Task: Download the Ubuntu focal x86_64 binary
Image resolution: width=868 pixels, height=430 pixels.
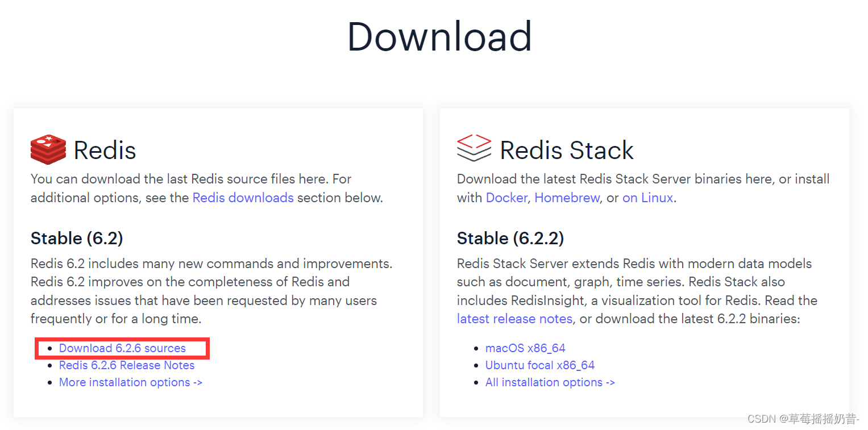Action: (539, 365)
